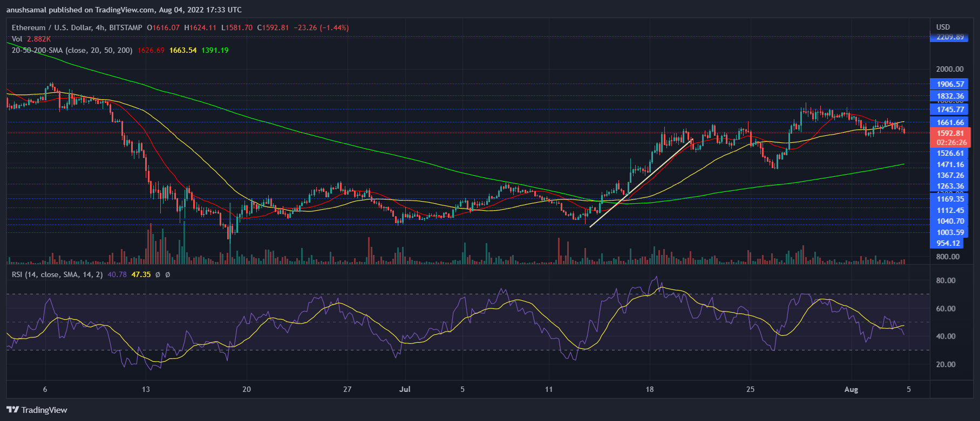Click the 1367.26 price level label
This screenshot has height=421, width=980.
(949, 175)
